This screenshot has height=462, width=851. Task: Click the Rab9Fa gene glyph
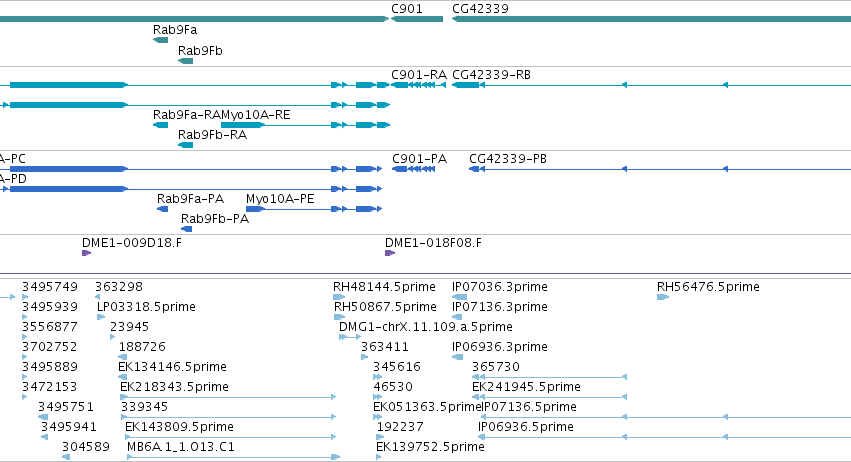pos(161,40)
